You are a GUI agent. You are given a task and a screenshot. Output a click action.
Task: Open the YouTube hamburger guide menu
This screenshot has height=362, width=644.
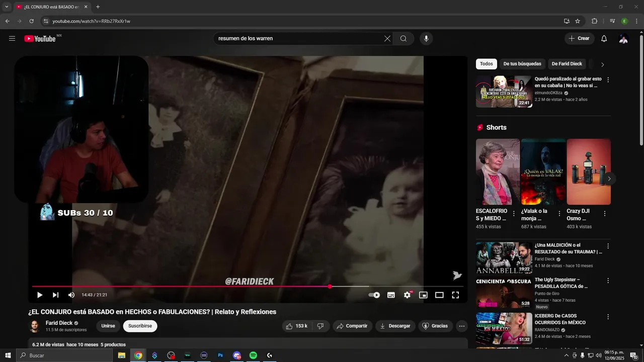(x=12, y=39)
